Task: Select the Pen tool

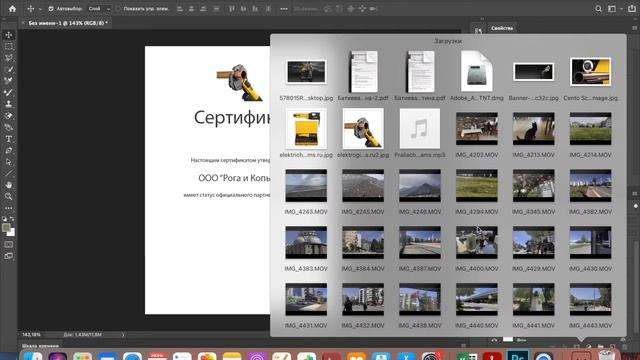Action: [x=9, y=151]
